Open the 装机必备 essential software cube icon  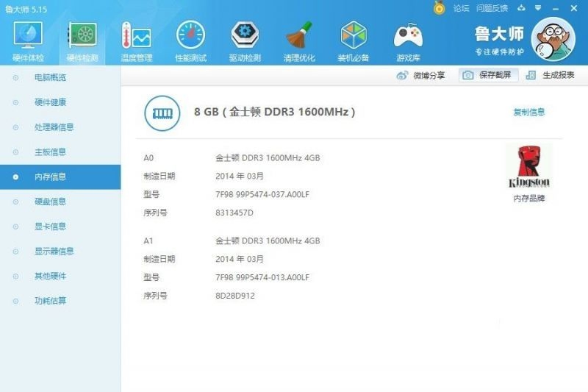click(354, 41)
